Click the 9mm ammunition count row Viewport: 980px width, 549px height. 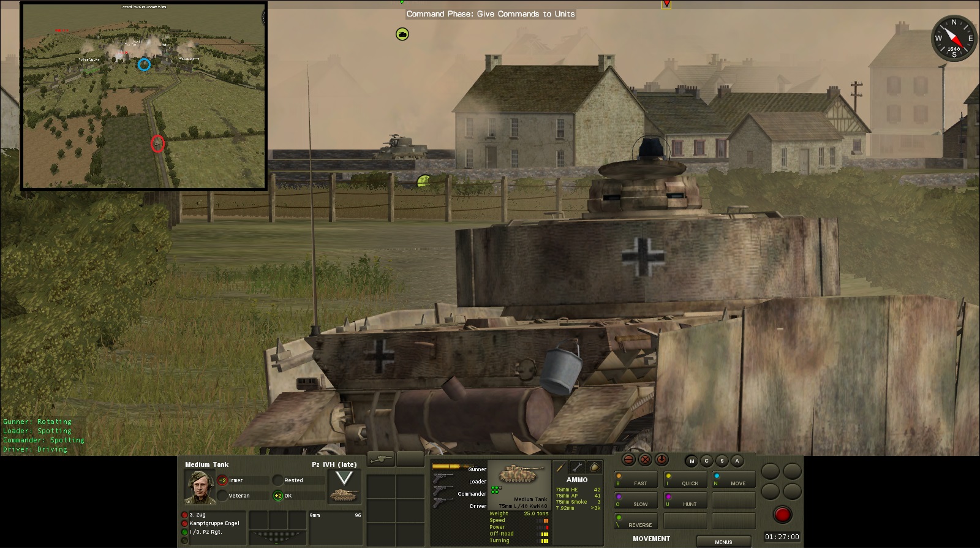(335, 515)
